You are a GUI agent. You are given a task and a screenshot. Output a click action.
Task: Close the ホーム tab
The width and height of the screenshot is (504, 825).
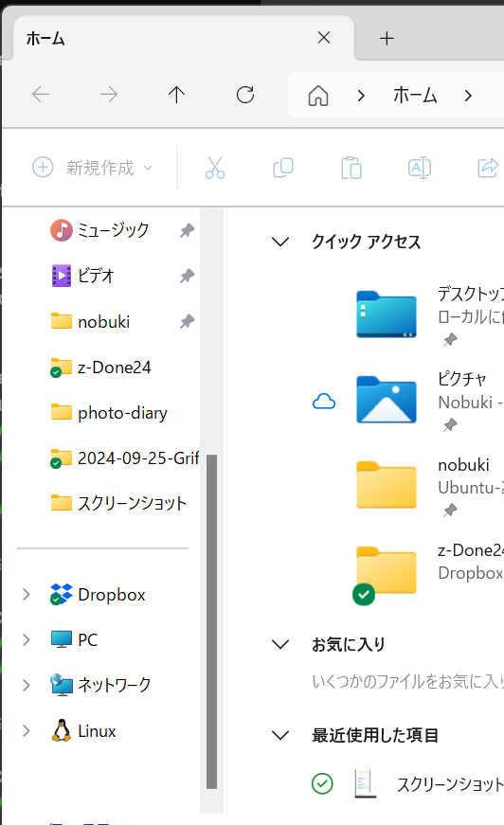pyautogui.click(x=324, y=37)
